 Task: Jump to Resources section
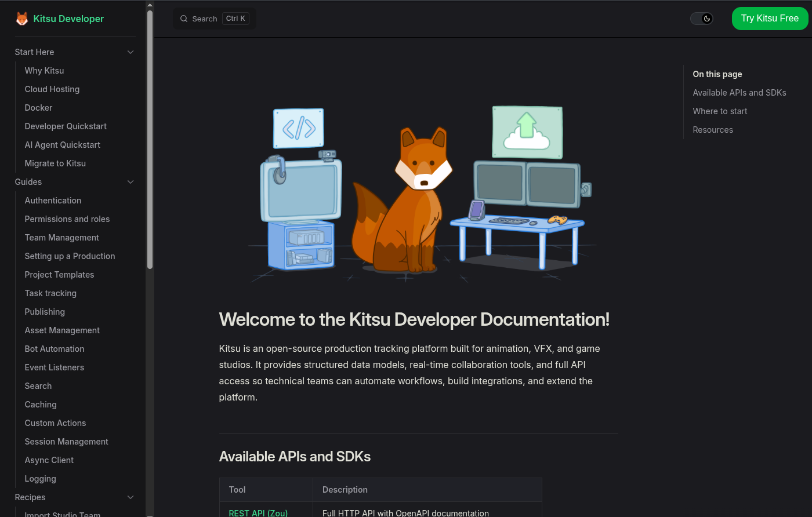click(x=713, y=130)
